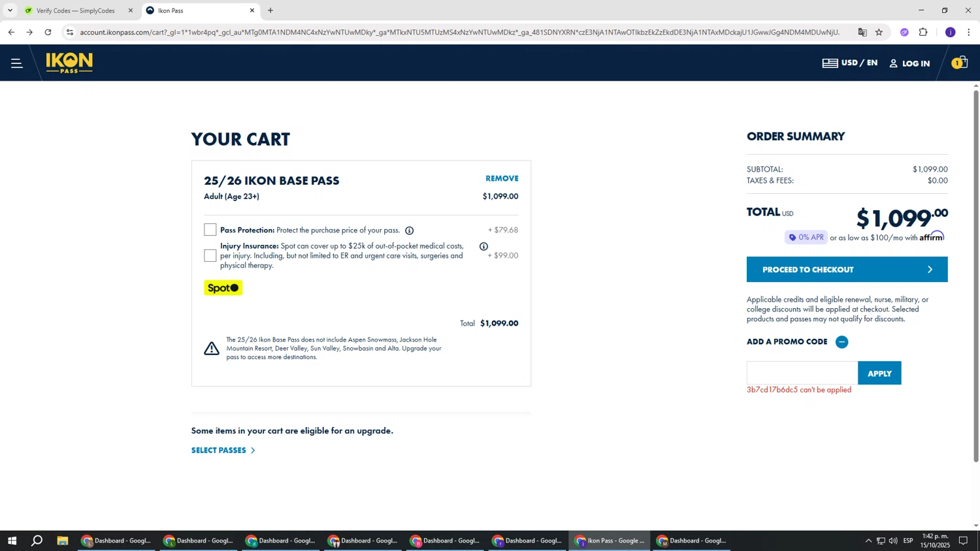Open File Explorer from taskbar

(x=63, y=541)
